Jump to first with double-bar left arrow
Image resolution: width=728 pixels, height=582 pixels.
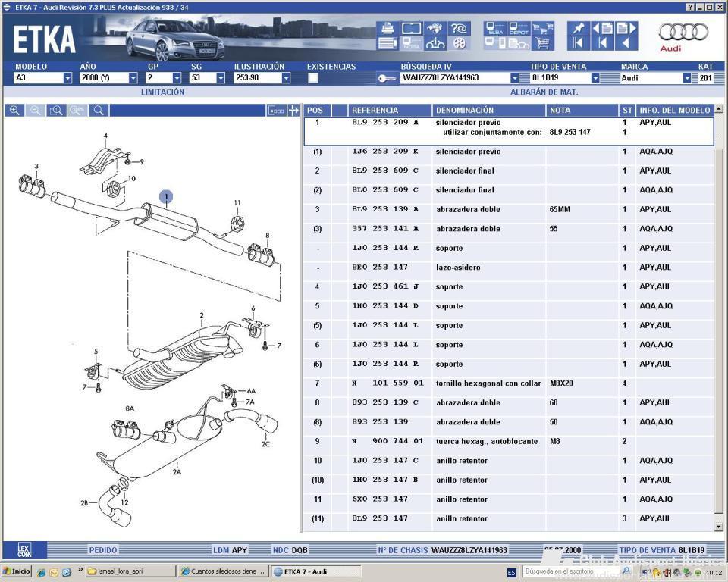point(579,44)
